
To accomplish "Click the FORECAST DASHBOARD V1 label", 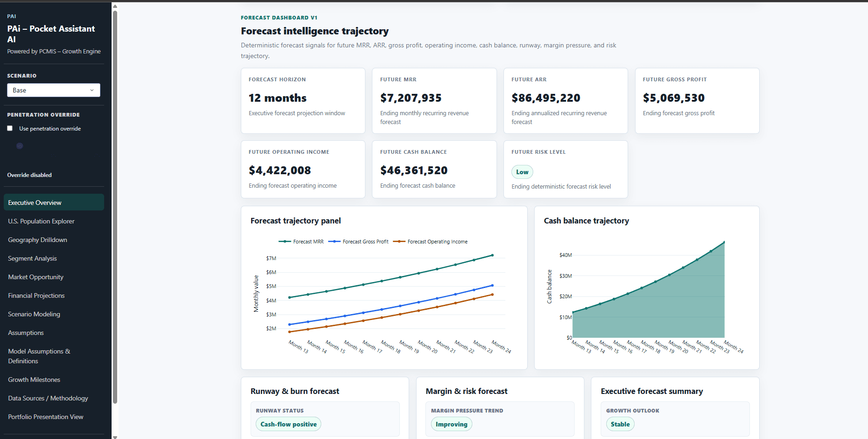I will [279, 18].
